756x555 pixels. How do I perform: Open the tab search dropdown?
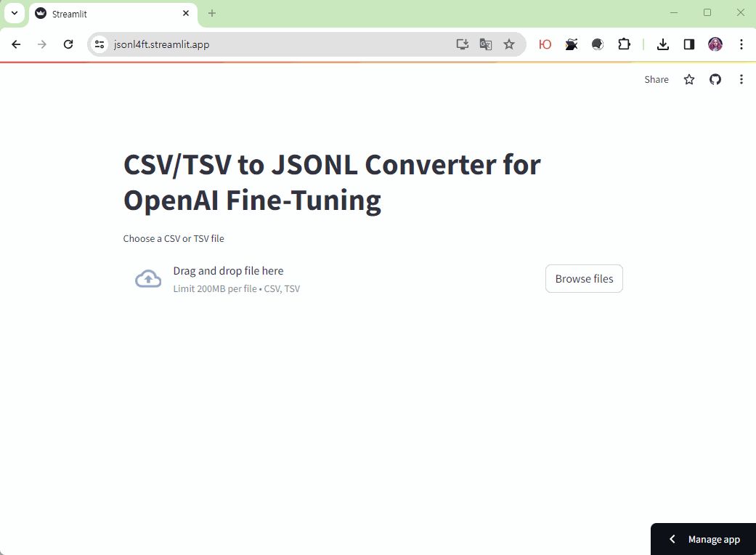click(x=15, y=13)
